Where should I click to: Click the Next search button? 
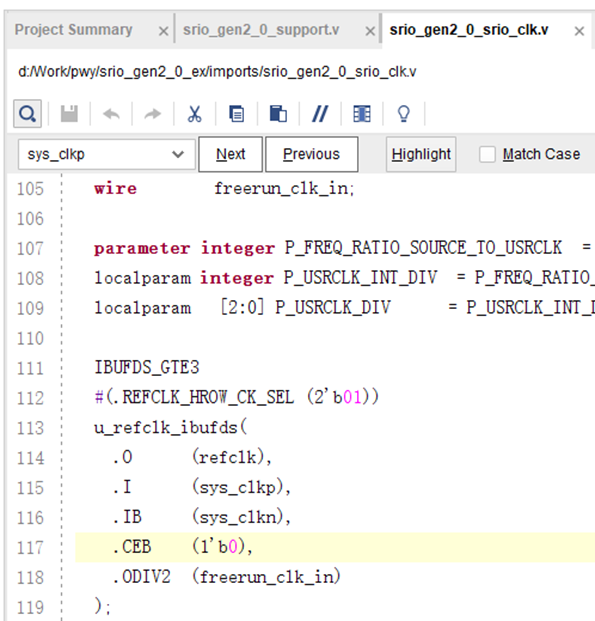click(231, 154)
